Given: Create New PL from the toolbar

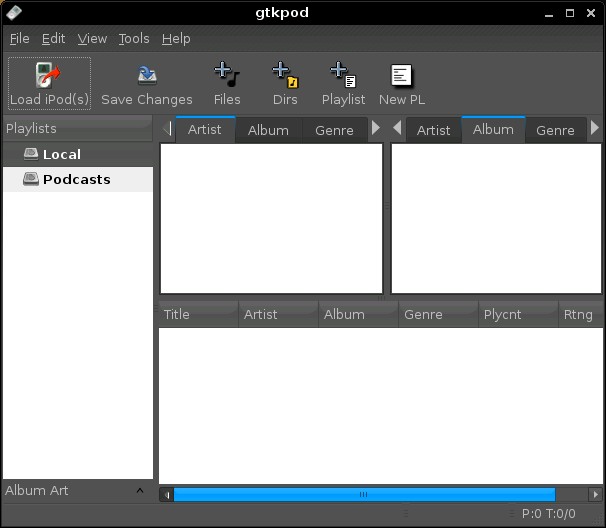Looking at the screenshot, I should (402, 75).
